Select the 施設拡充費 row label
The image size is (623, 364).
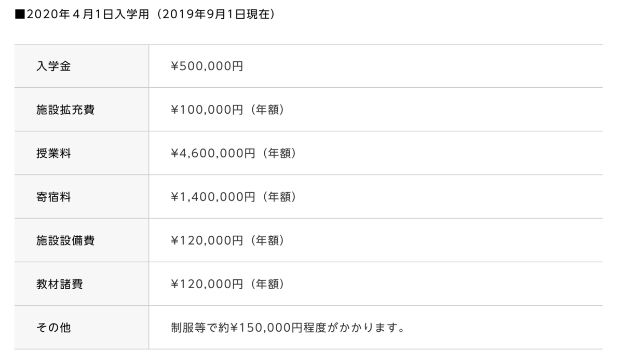point(65,110)
